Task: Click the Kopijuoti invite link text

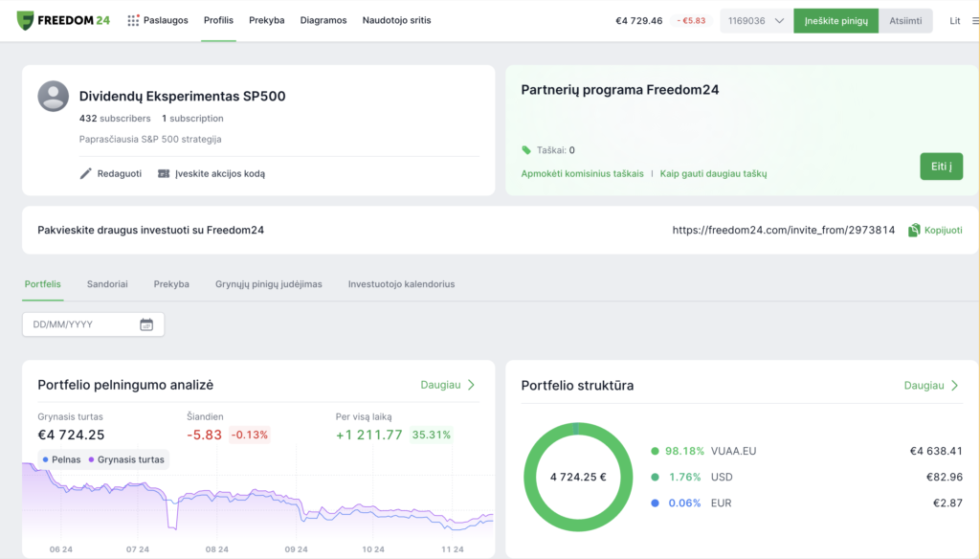Action: (x=943, y=230)
